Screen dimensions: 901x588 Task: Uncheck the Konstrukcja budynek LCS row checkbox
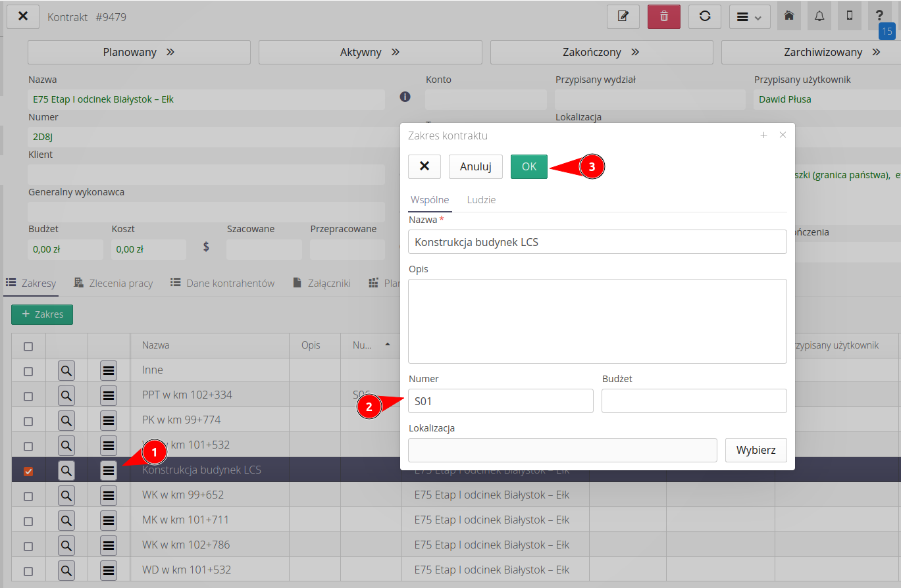coord(28,470)
